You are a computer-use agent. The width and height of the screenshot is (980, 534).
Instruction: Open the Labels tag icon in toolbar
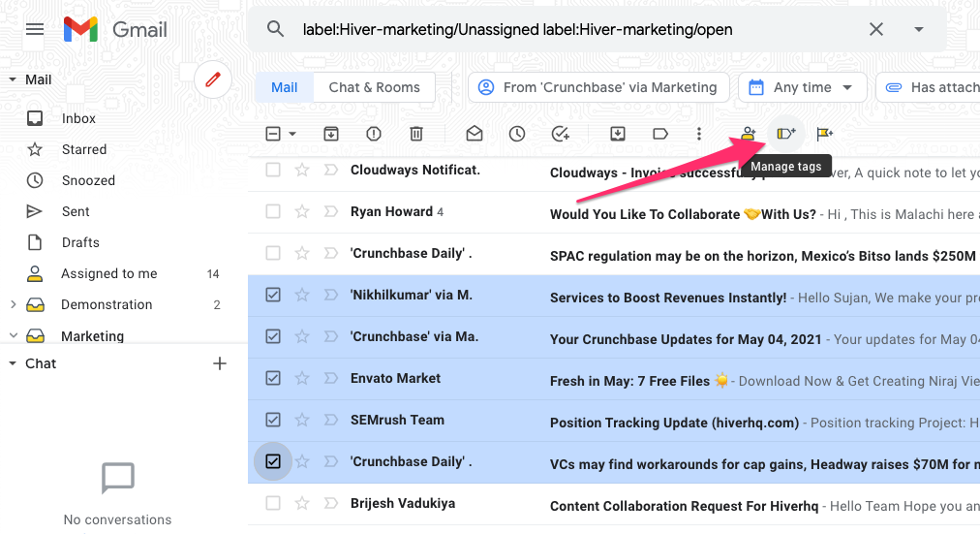tap(660, 133)
